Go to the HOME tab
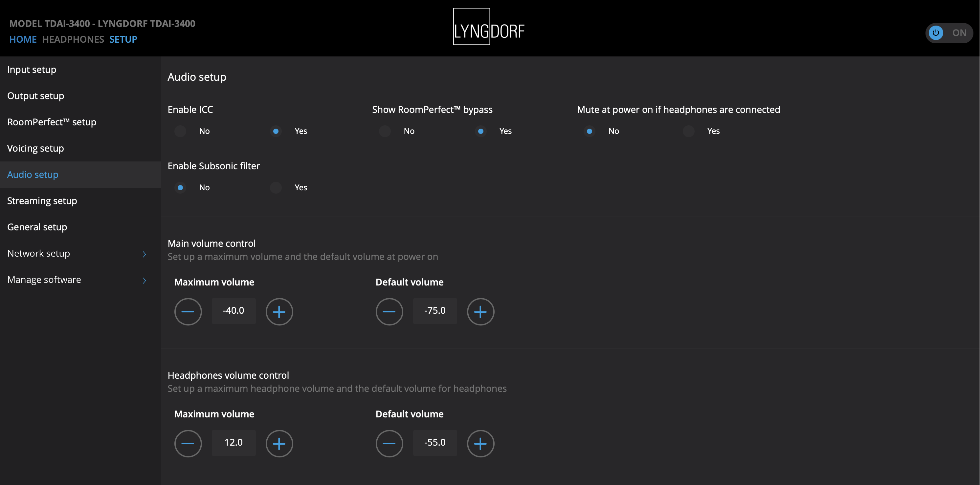Viewport: 980px width, 485px height. (23, 39)
